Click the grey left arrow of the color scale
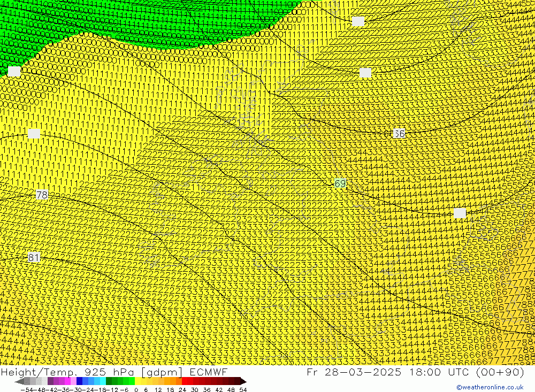The height and width of the screenshot is (392, 535). coord(20,381)
